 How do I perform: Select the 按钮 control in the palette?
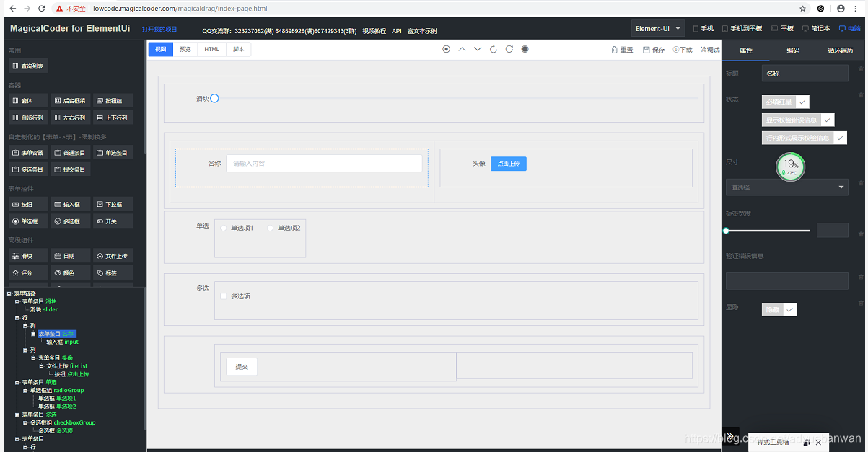(x=28, y=204)
